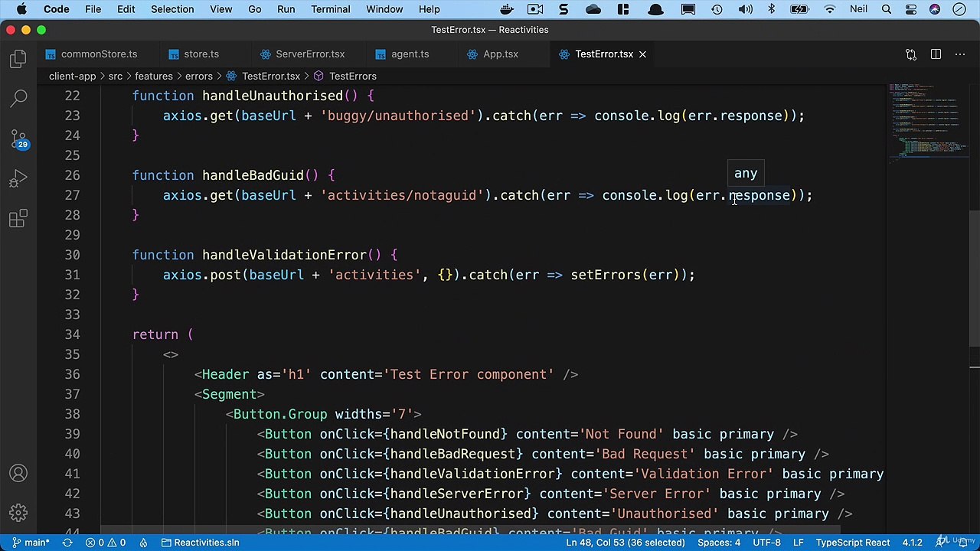Image resolution: width=980 pixels, height=551 pixels.
Task: Click the TypeScript version 4.1.2 indicator
Action: click(912, 543)
